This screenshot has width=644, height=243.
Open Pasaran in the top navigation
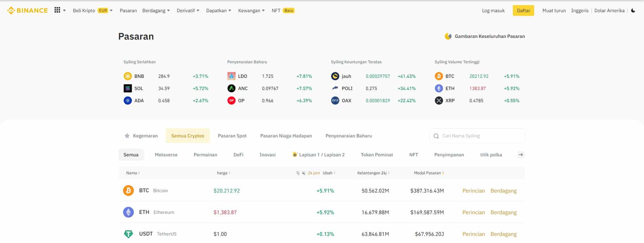tap(128, 10)
